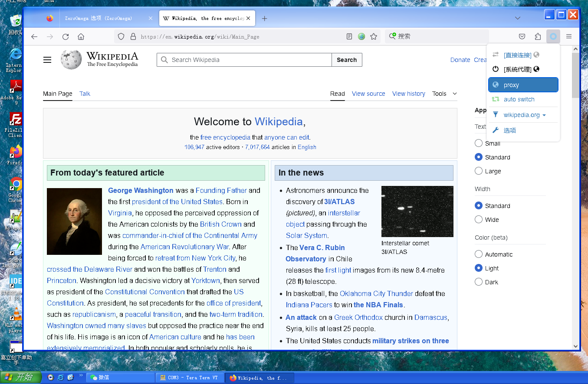The width and height of the screenshot is (588, 384).
Task: Launch Windows Media Player from quick launch
Action: click(51, 377)
